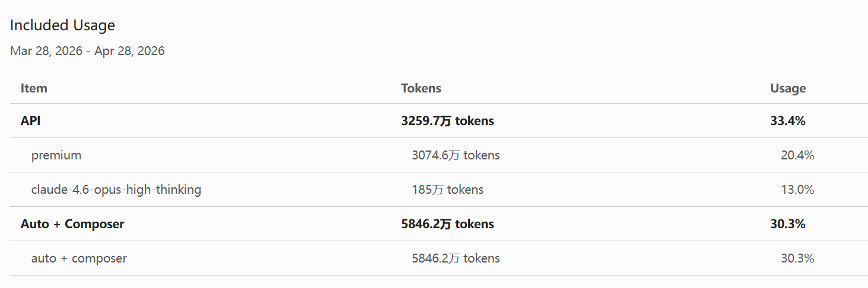Click the Usage column header
This screenshot has height=288, width=868.
coord(787,88)
